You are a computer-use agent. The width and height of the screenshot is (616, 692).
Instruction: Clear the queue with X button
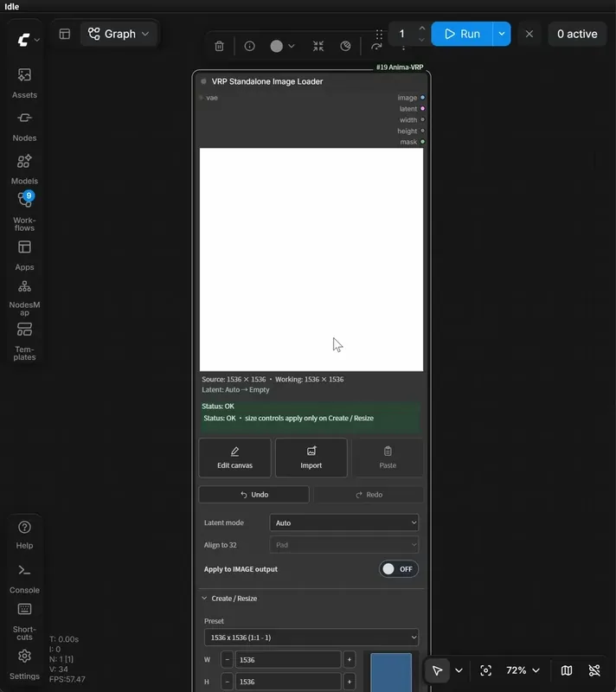pyautogui.click(x=529, y=34)
